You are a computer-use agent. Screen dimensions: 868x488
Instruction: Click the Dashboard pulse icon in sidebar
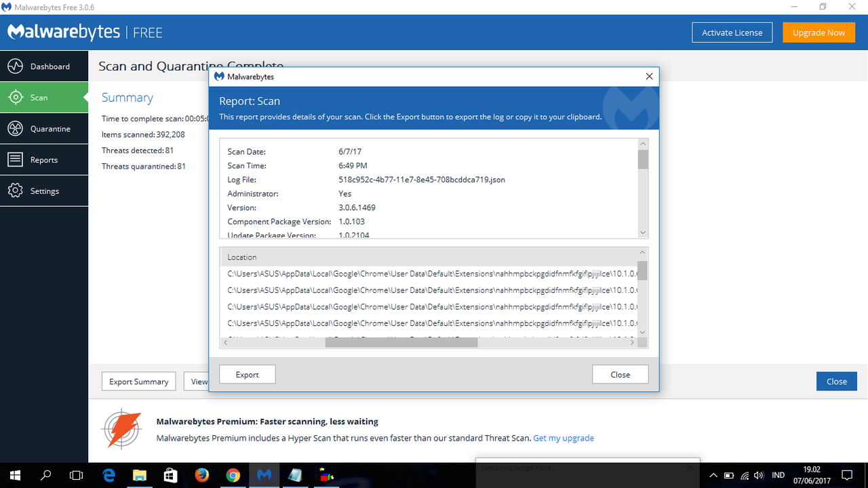tap(15, 66)
